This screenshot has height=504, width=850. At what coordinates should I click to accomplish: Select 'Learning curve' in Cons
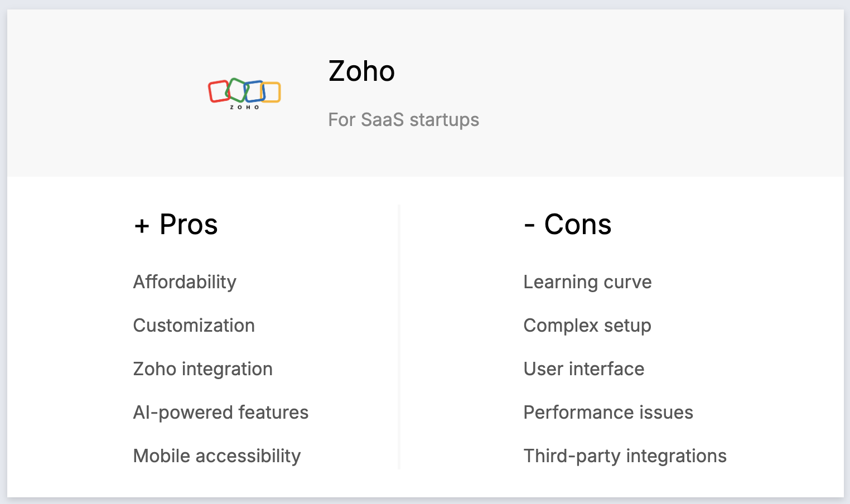tap(587, 282)
